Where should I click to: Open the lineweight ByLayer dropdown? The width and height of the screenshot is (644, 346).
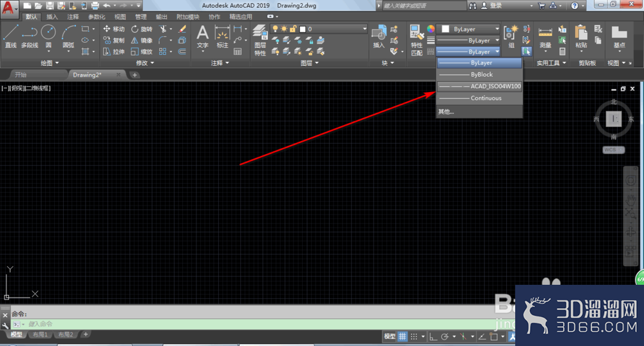[468, 41]
